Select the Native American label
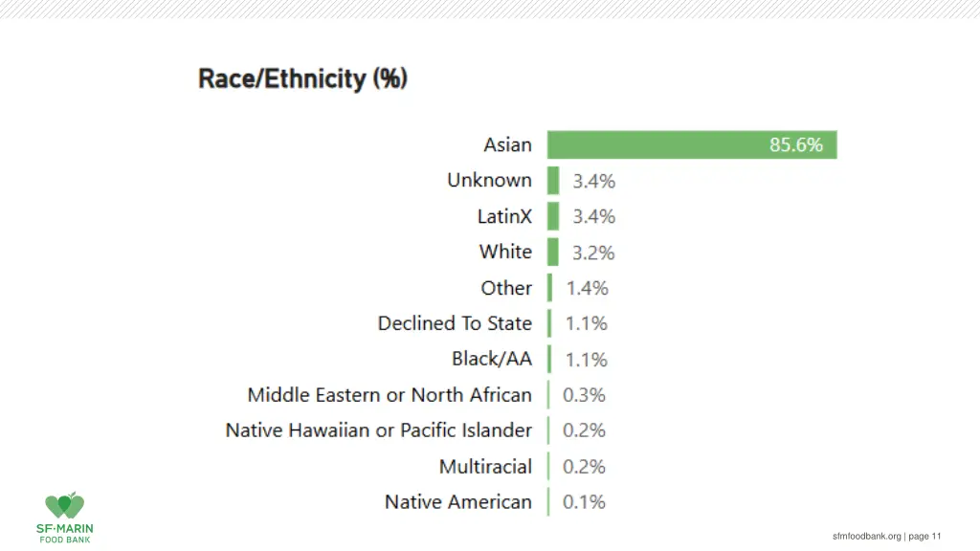Viewport: 980px width, 551px height. pyautogui.click(x=458, y=501)
